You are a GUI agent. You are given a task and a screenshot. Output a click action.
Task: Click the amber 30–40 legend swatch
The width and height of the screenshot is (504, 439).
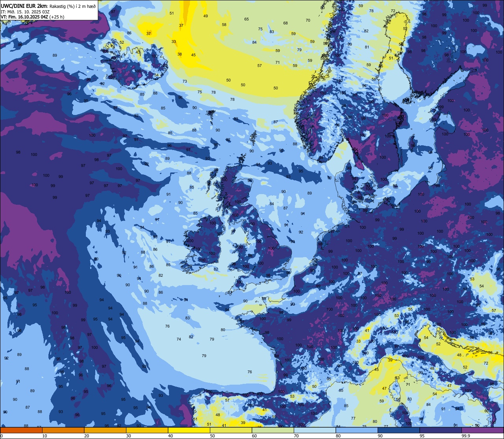147,430
